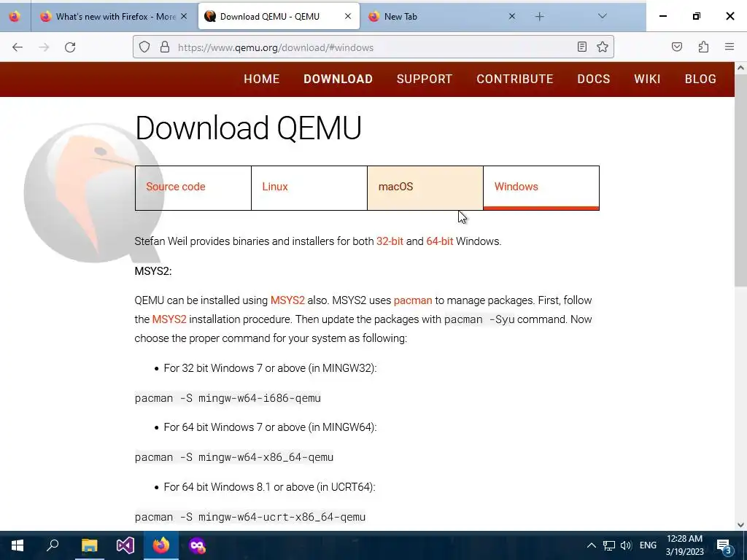Open the MSYS2 installation procedure link
The image size is (747, 560).
tap(169, 319)
